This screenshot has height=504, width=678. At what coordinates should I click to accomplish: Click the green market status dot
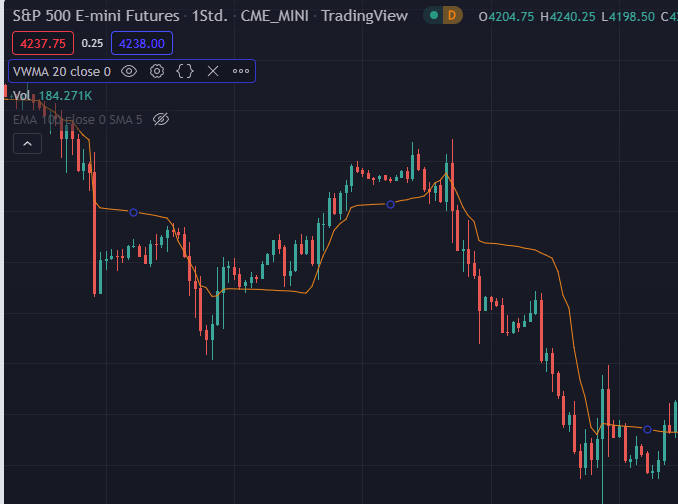[x=434, y=16]
